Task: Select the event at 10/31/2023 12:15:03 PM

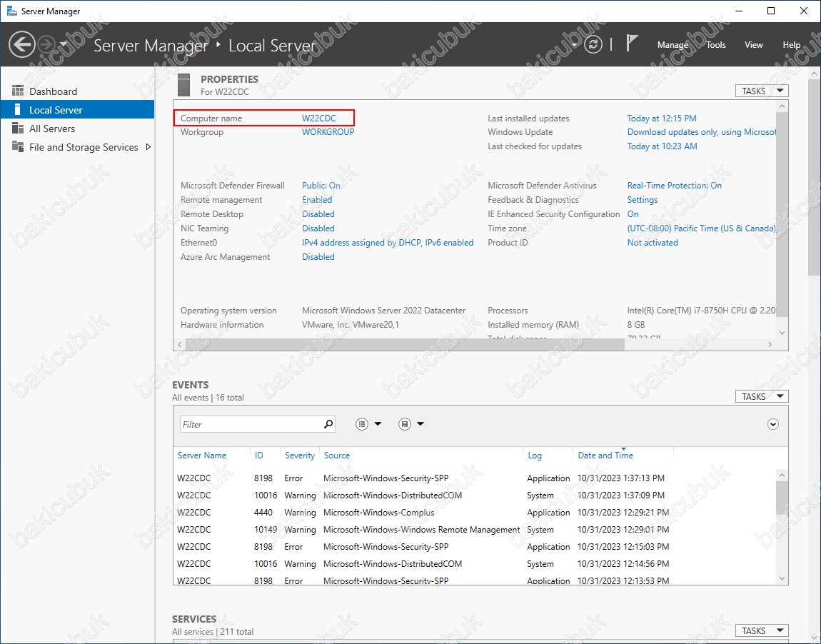Action: [475, 547]
